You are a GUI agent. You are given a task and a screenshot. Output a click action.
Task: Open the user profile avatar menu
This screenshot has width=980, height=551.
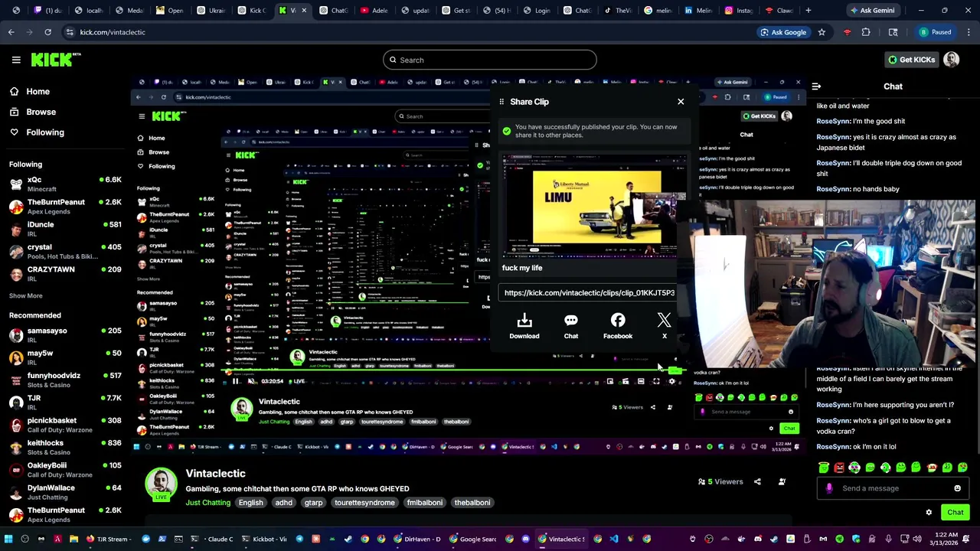[952, 60]
